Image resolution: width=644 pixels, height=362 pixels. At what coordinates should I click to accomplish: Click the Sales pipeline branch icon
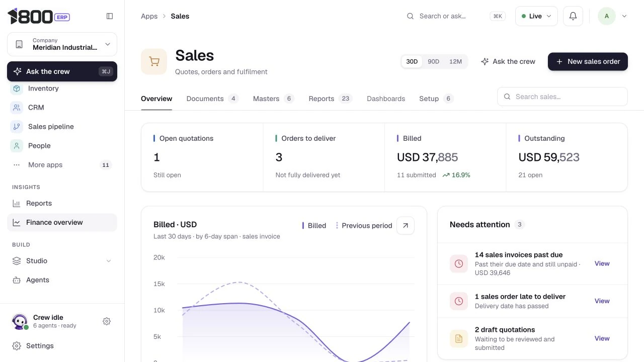click(x=17, y=127)
